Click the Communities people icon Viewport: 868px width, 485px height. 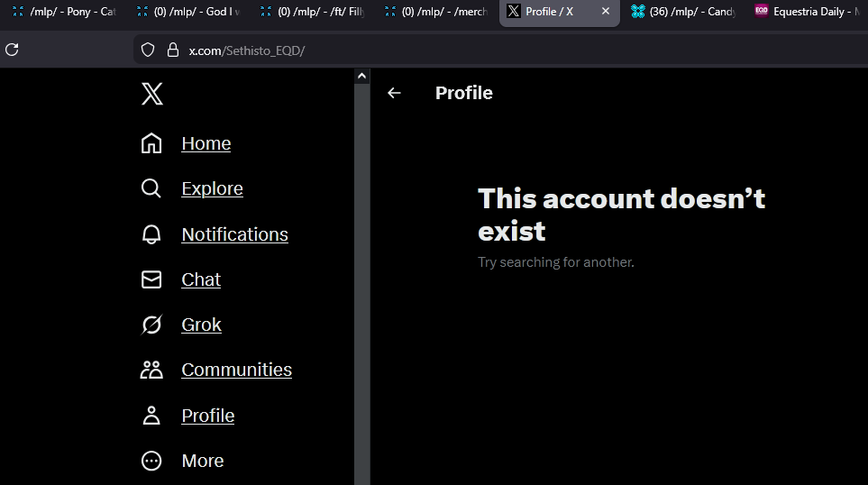click(x=151, y=370)
